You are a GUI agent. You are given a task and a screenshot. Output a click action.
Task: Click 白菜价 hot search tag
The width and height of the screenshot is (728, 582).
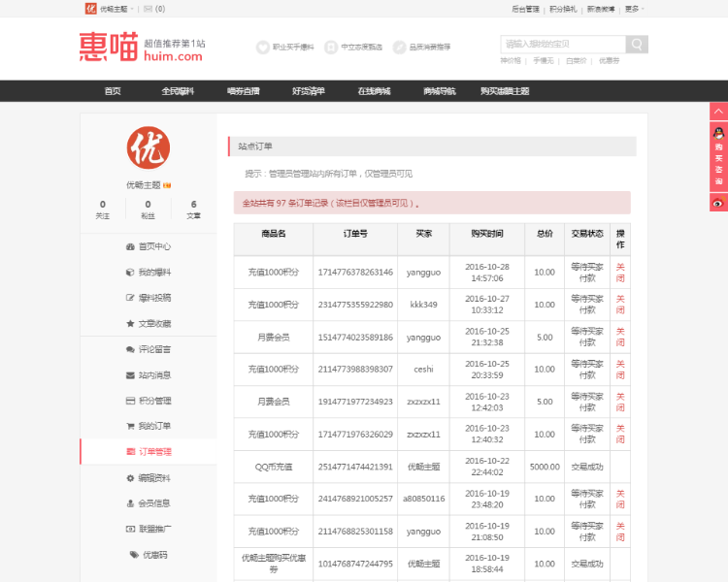click(x=577, y=61)
